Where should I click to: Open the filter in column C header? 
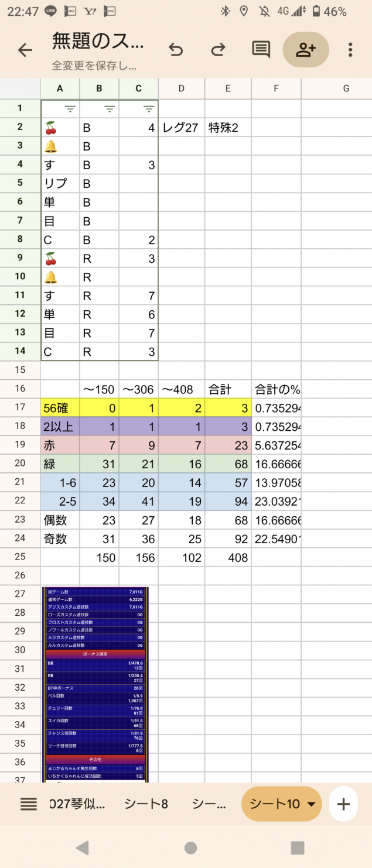(x=149, y=109)
